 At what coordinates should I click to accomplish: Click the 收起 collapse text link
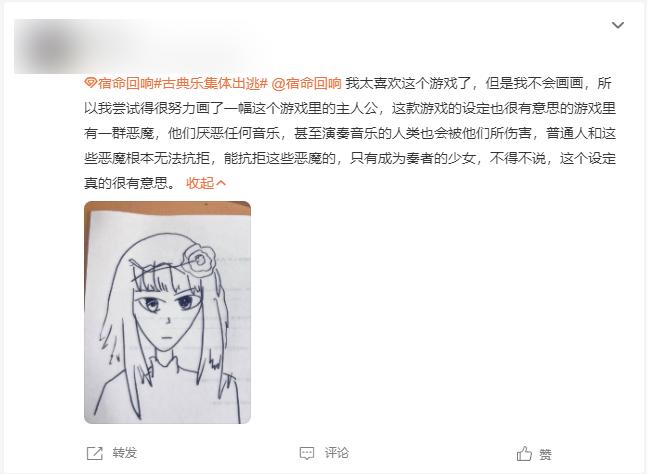tap(200, 182)
